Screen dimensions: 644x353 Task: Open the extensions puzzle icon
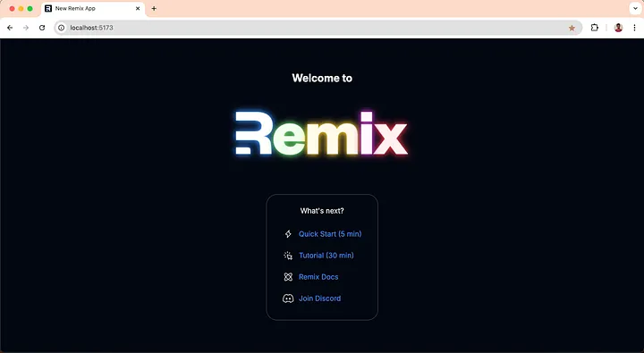click(x=594, y=28)
